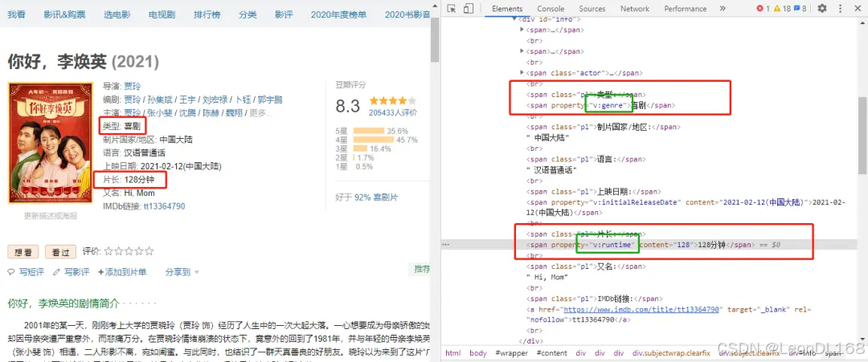The width and height of the screenshot is (868, 362).
Task: Click the 写影评 pencil icon
Action: pyautogui.click(x=56, y=272)
